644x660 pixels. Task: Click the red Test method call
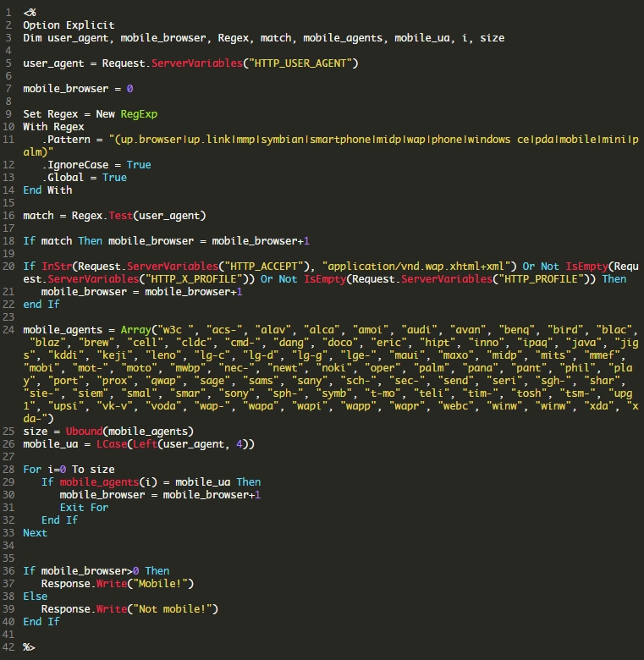pyautogui.click(x=121, y=216)
